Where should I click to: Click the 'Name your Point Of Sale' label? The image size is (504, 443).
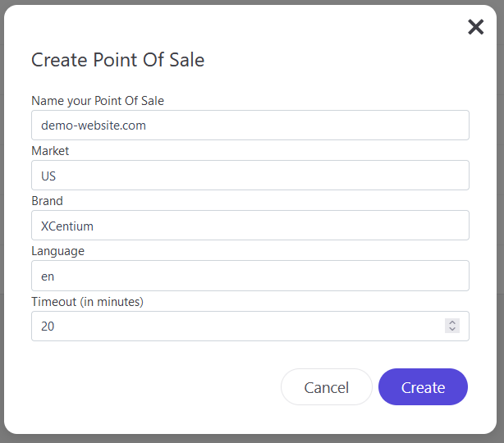[x=98, y=101]
